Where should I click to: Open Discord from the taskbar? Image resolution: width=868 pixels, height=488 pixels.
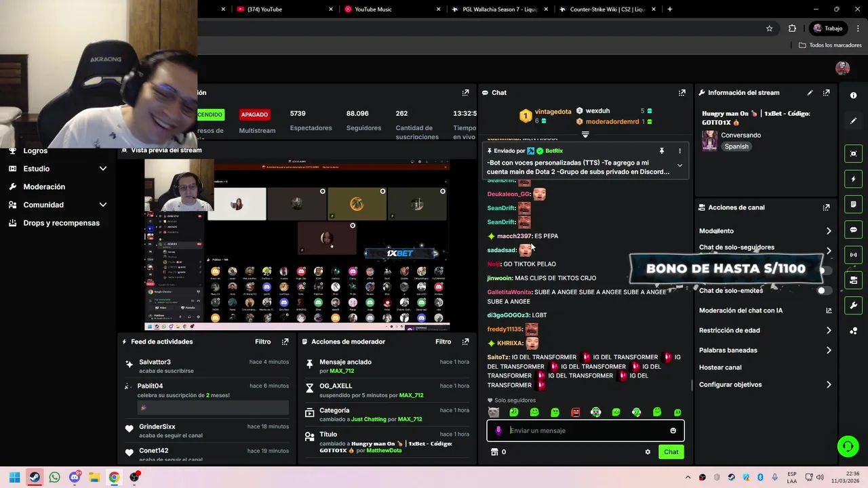point(75,477)
